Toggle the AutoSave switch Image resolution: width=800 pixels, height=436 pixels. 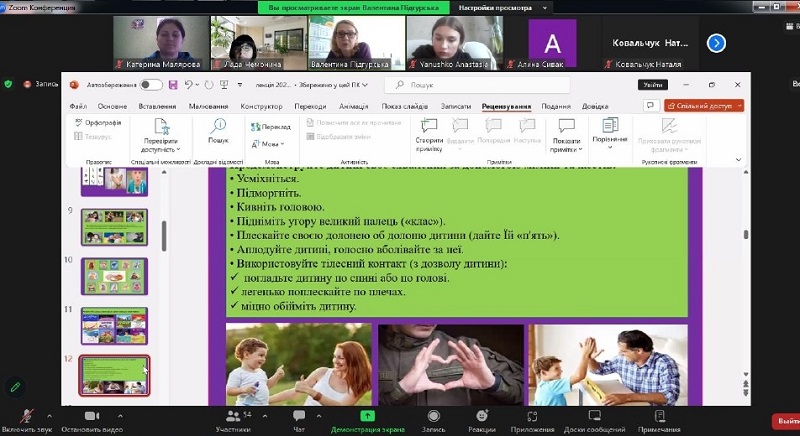151,85
